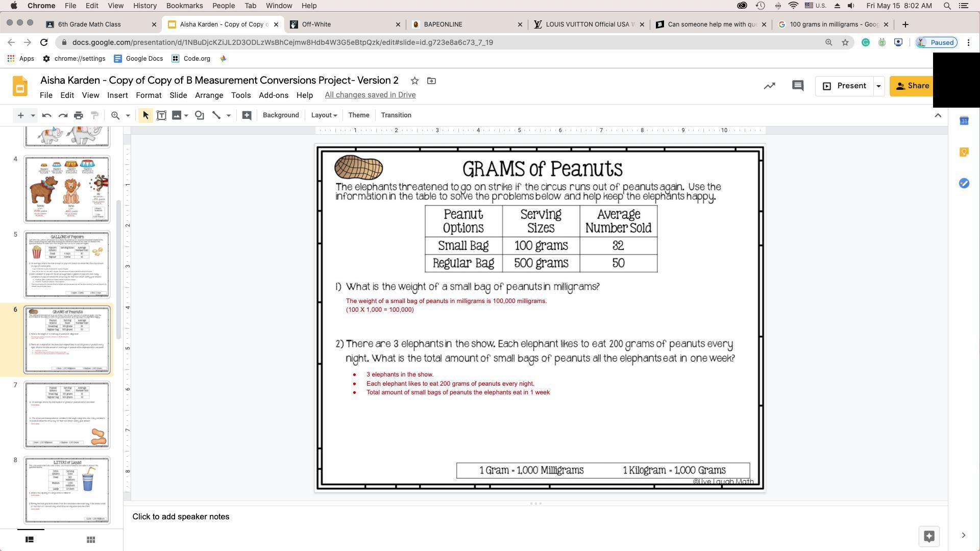
Task: Click the Share button
Action: click(912, 86)
